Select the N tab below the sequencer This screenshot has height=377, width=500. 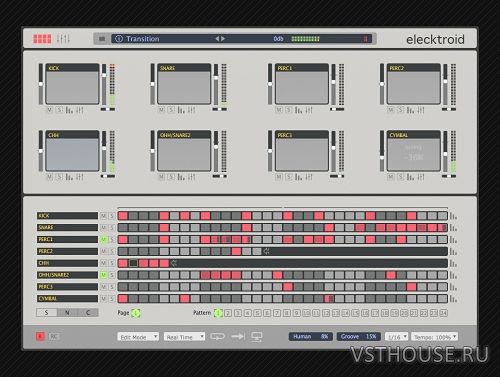[x=67, y=313]
